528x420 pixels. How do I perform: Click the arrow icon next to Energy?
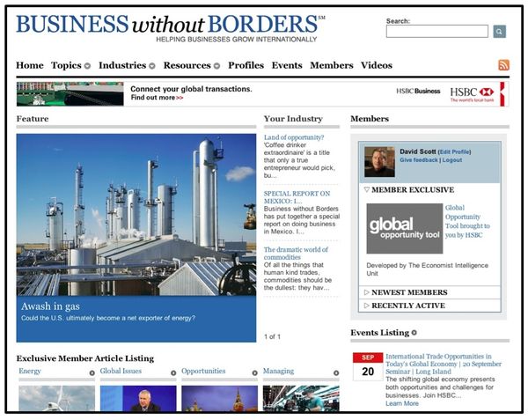point(92,372)
